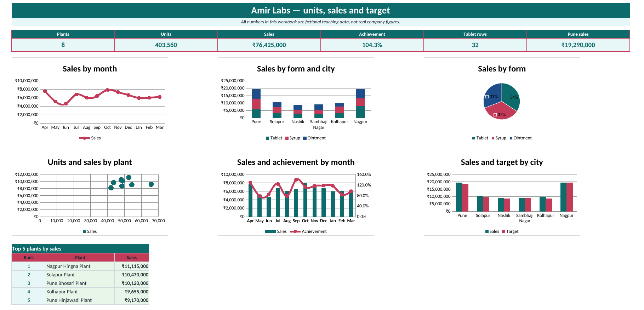Click the Plant column header in the table
The height and width of the screenshot is (310, 644).
click(80, 258)
